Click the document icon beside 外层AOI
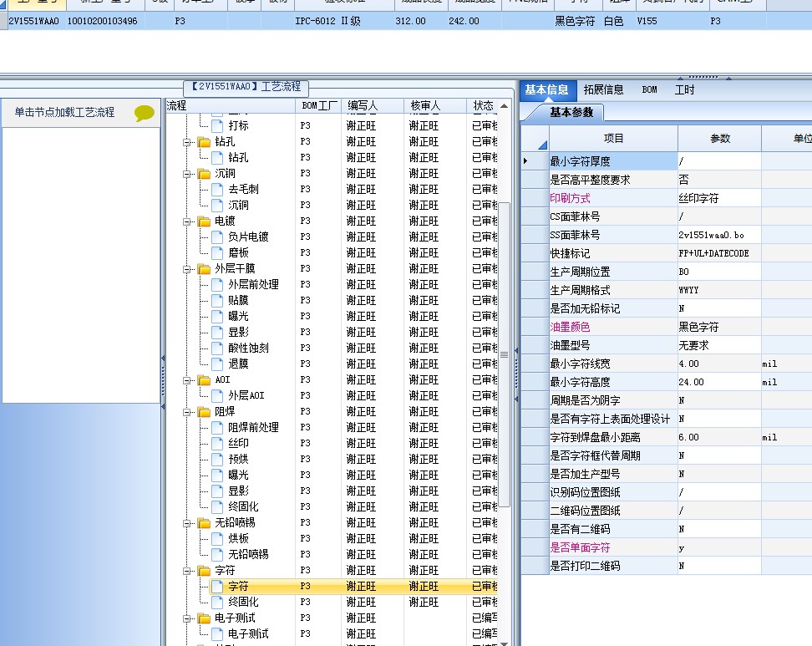Screen dimensions: 812x646 (218, 396)
